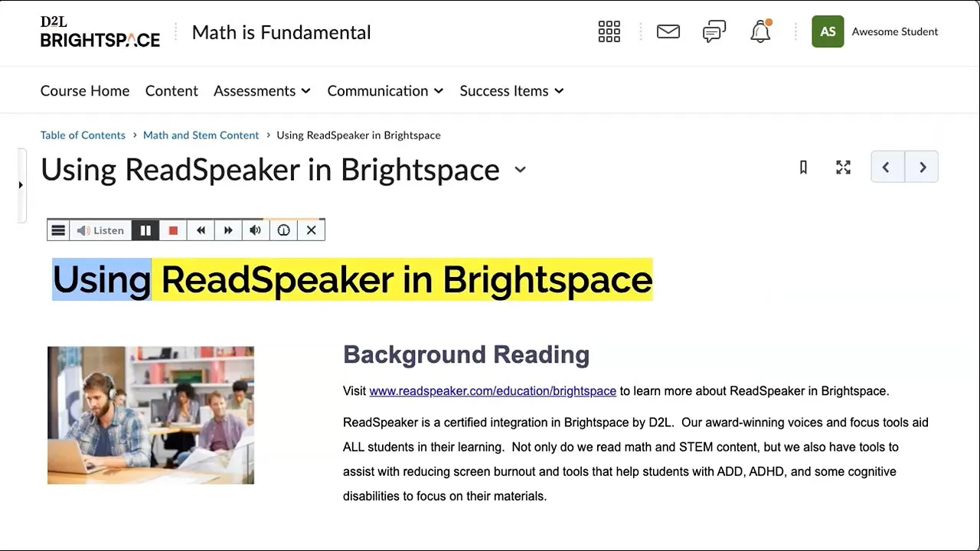This screenshot has width=980, height=551.
Task: Expand the Assessments dropdown menu
Action: 262,90
